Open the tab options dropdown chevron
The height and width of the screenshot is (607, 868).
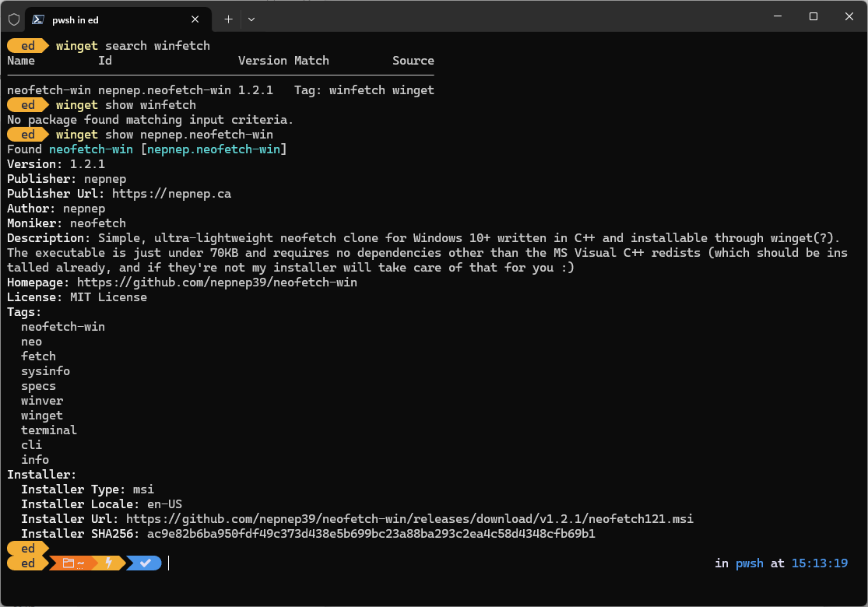coord(251,19)
